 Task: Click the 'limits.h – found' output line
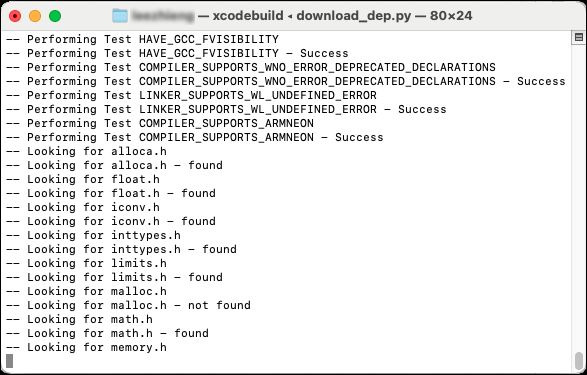tap(114, 277)
